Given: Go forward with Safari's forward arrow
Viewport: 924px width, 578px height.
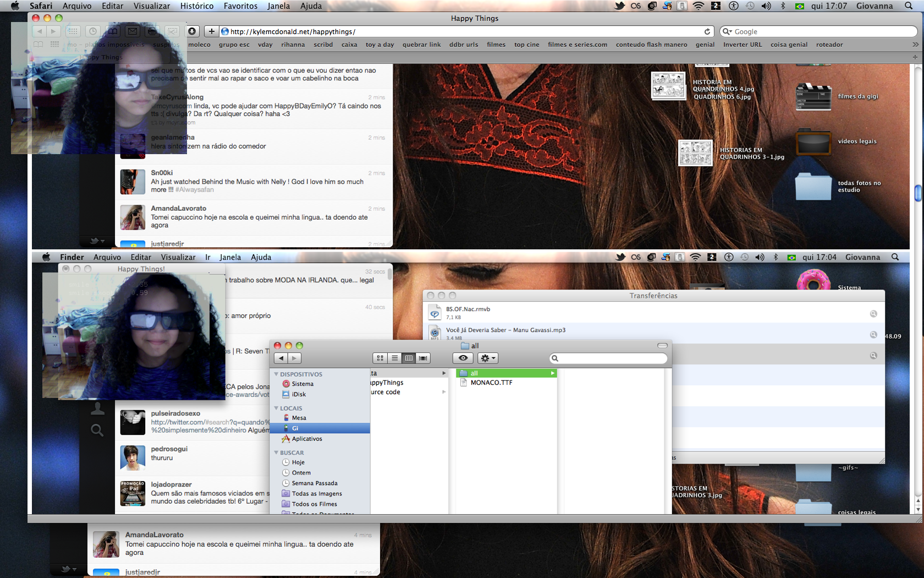Looking at the screenshot, I should click(x=53, y=31).
